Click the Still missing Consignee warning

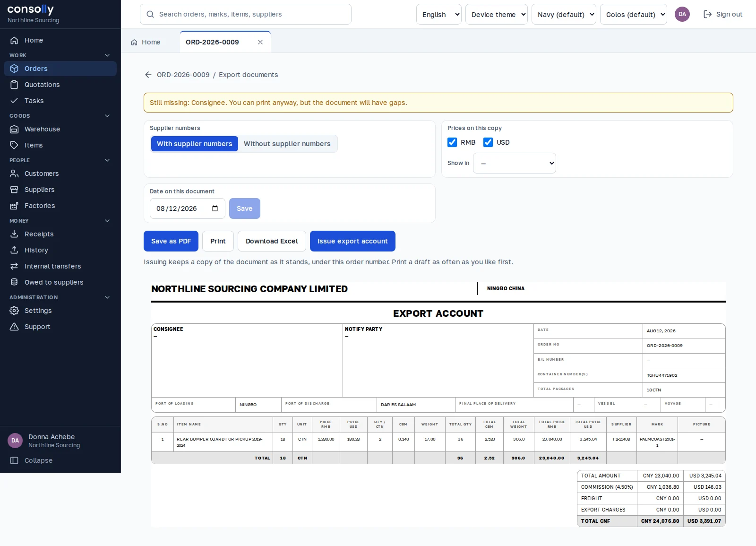click(438, 103)
